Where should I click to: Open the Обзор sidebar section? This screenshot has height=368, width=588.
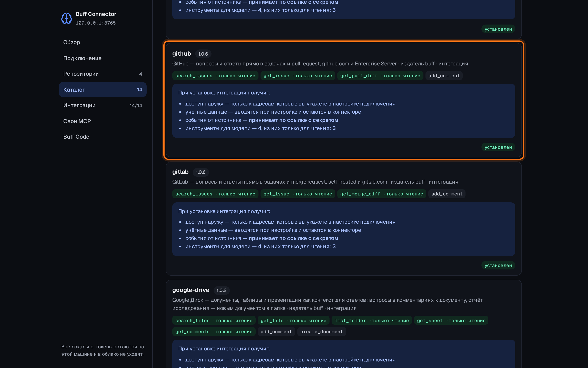click(102, 42)
